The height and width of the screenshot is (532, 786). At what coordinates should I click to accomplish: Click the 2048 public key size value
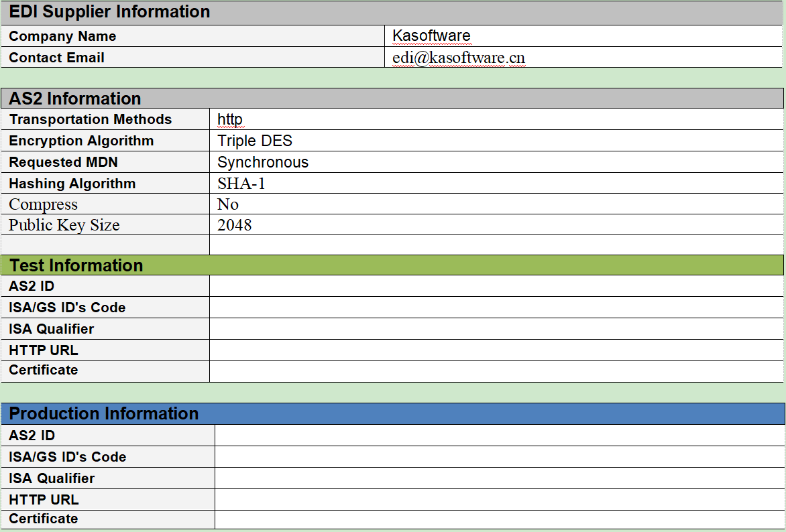coord(235,225)
